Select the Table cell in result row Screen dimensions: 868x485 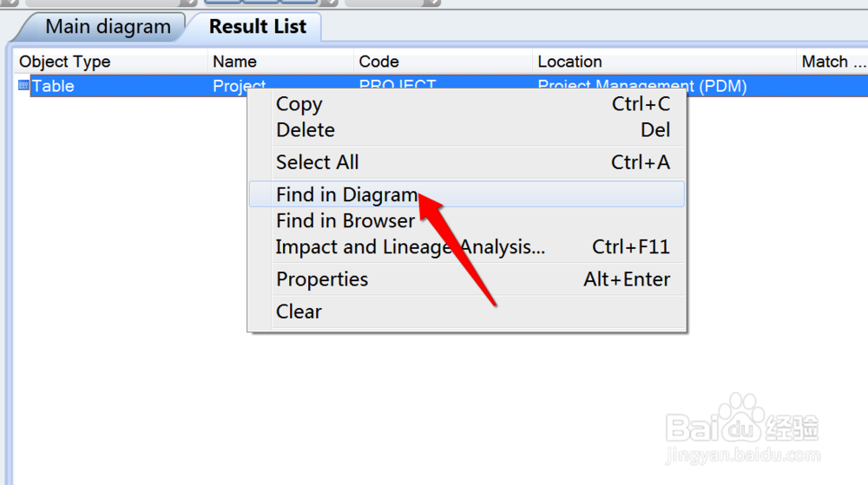point(53,86)
